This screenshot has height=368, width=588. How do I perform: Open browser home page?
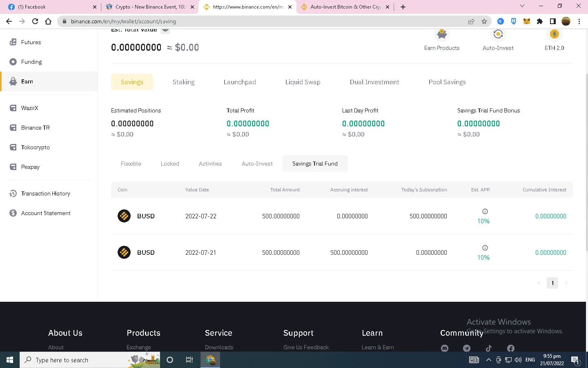pos(48,21)
